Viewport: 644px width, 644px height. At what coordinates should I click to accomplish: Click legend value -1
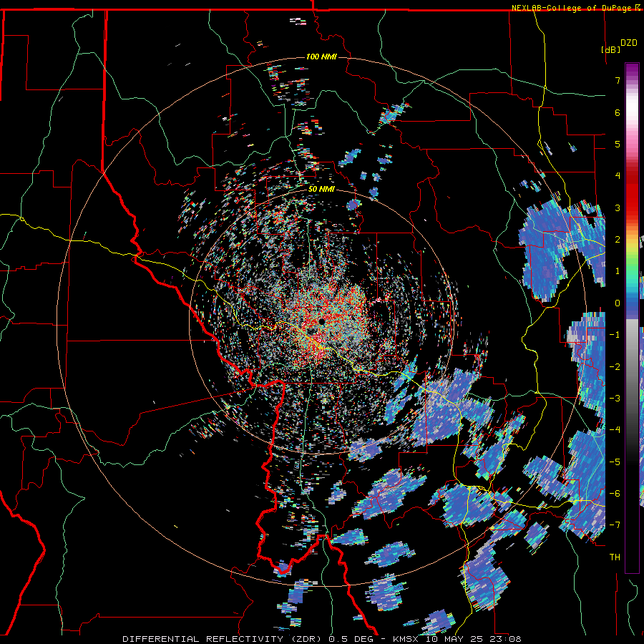tap(615, 335)
